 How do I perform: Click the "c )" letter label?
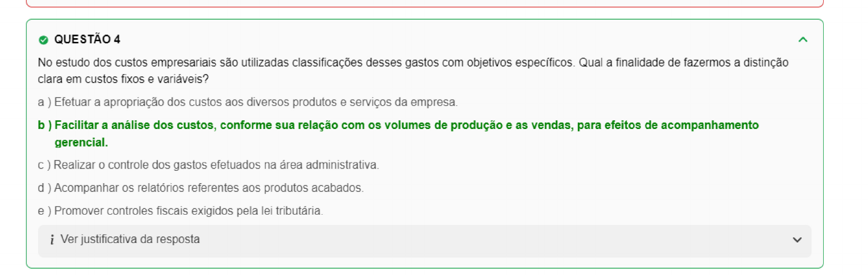[44, 165]
